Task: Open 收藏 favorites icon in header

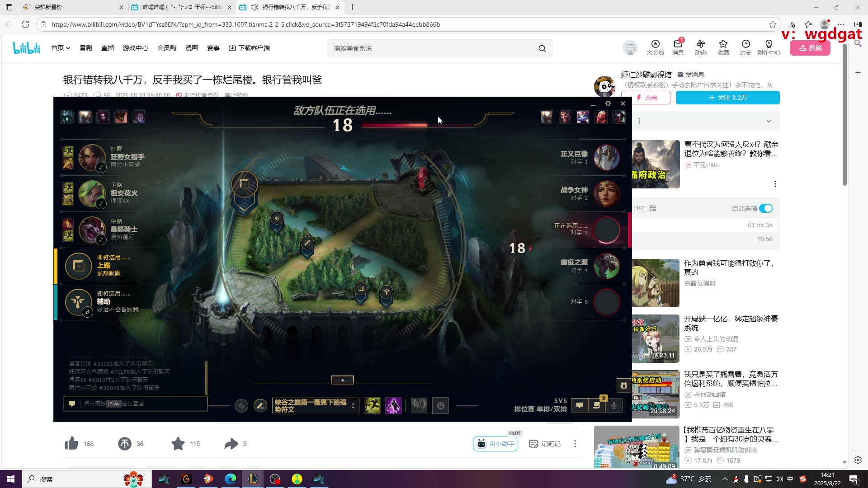Action: pos(723,47)
